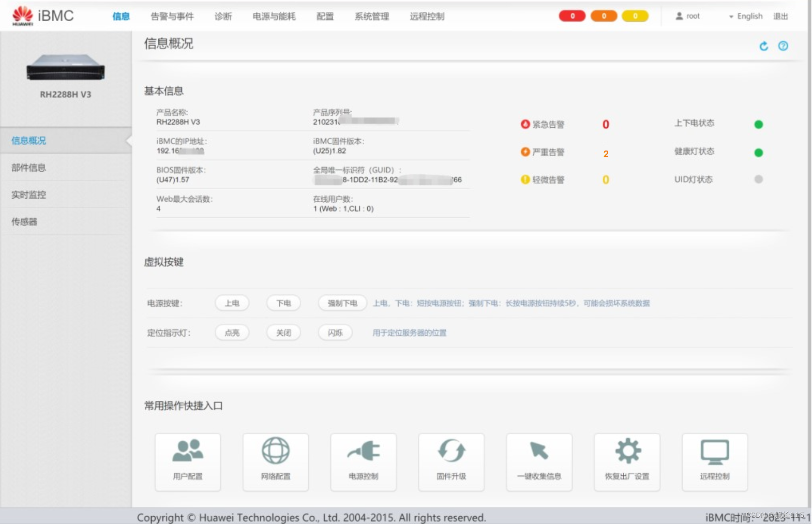The width and height of the screenshot is (812, 524).
Task: Open the 一键收集信息 cursor icon shortcut
Action: 539,462
